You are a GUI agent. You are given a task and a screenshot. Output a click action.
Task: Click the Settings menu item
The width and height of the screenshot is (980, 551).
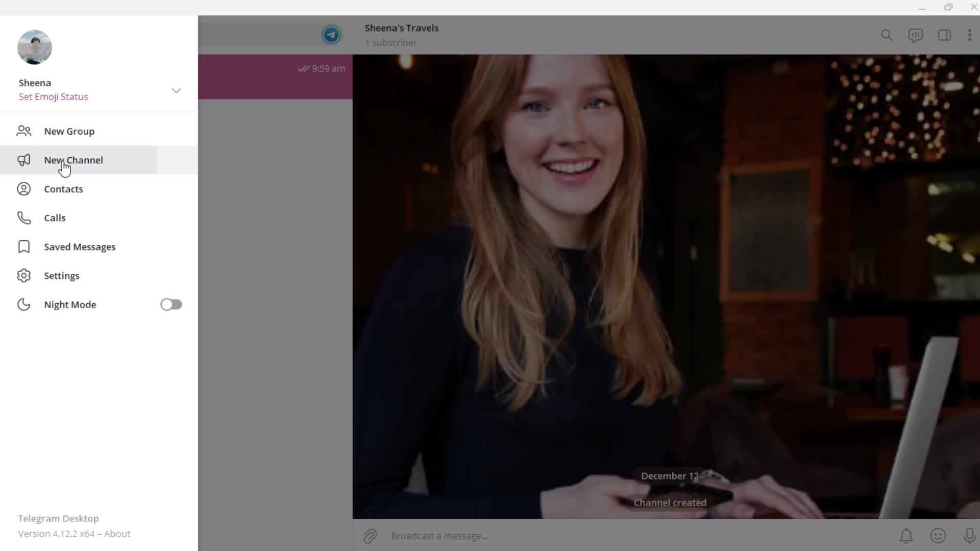(x=62, y=275)
